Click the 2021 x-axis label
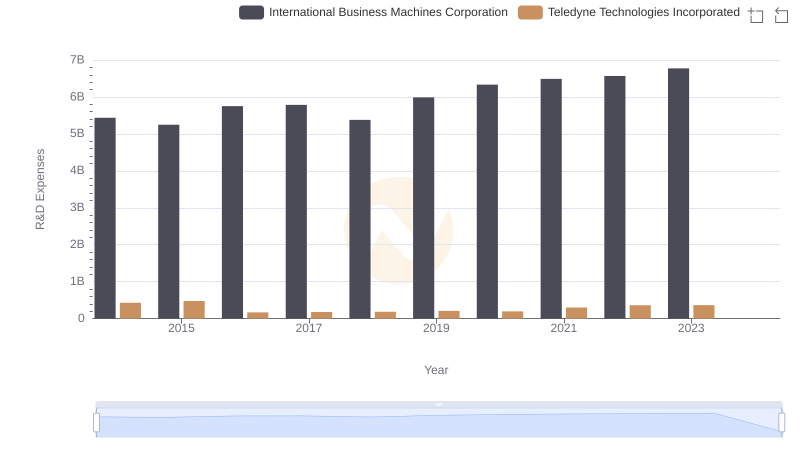This screenshot has height=461, width=800. [x=564, y=328]
